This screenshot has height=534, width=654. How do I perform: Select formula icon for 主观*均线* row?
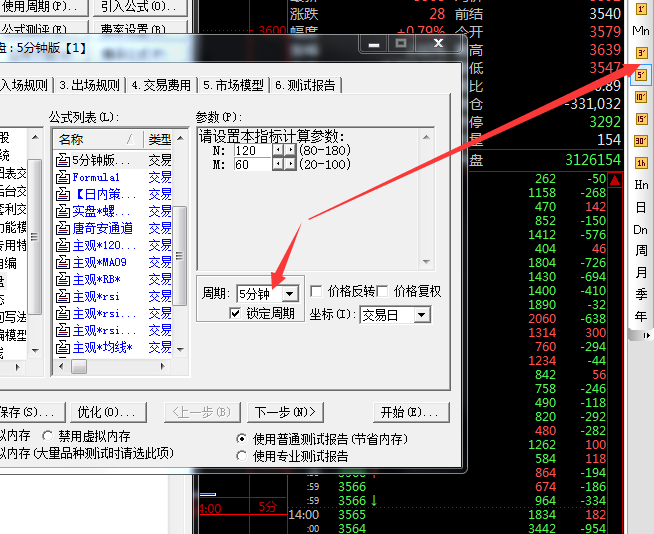tap(63, 347)
